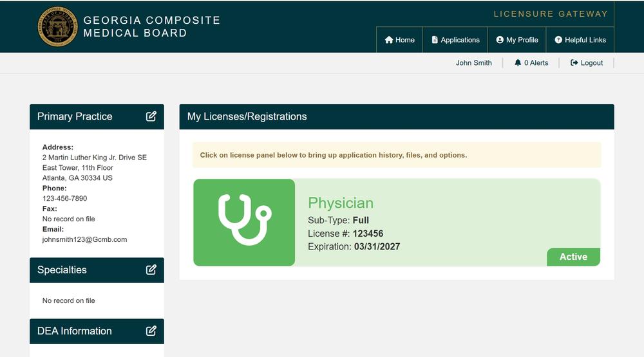Click the Home house icon in navigation
644x357 pixels.
[389, 40]
